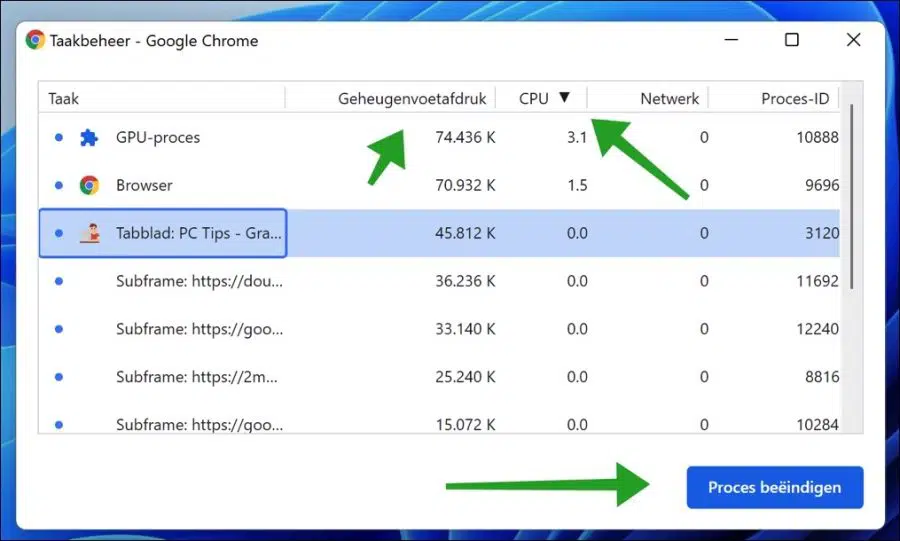This screenshot has width=900, height=541.
Task: Click memory value 74.436 K
Action: [x=465, y=137]
